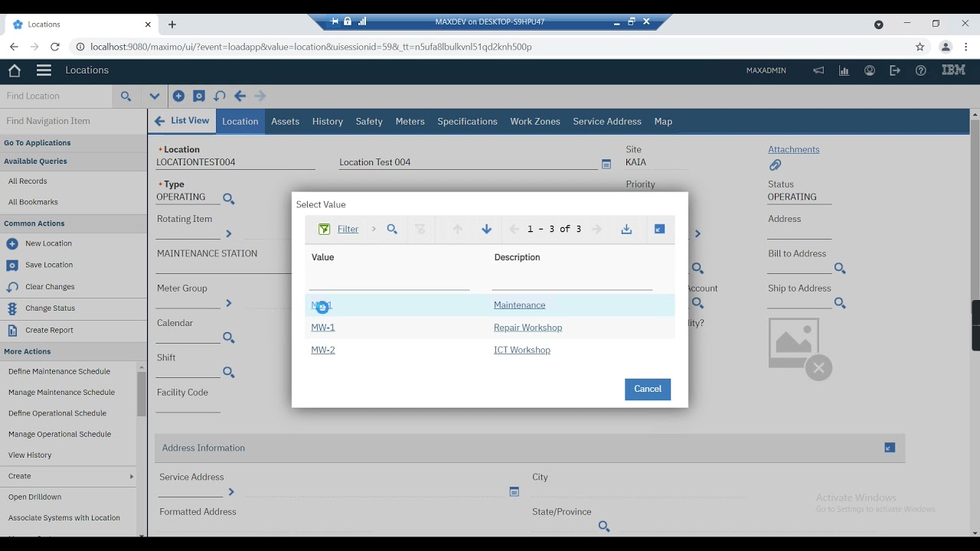
Task: Open Shift lookup magnifier icon
Action: coord(228,373)
